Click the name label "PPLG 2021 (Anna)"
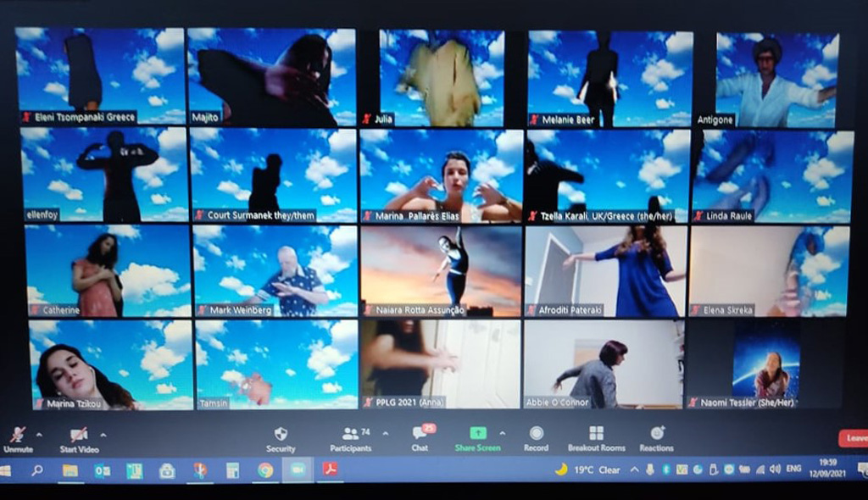This screenshot has height=500, width=868. pos(409,403)
